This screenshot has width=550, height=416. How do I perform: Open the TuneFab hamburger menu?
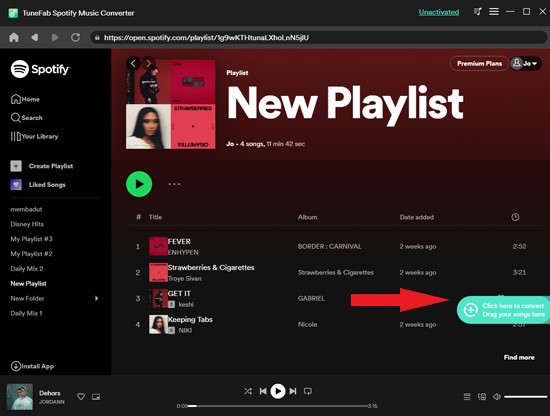point(494,12)
